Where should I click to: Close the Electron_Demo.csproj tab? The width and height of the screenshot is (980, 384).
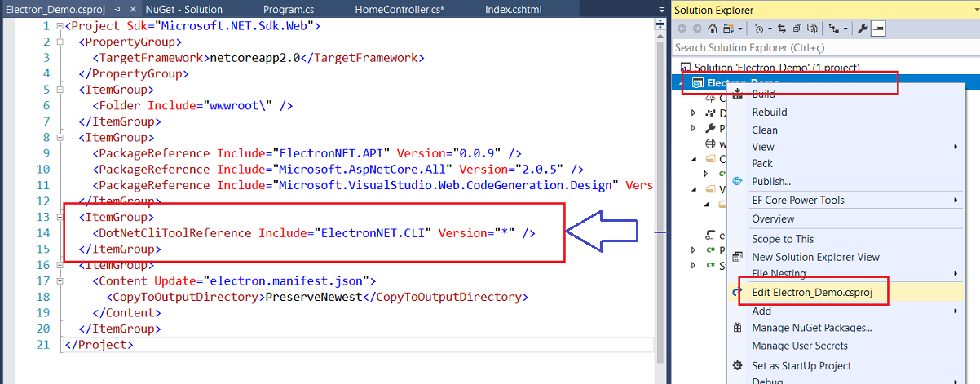(131, 9)
